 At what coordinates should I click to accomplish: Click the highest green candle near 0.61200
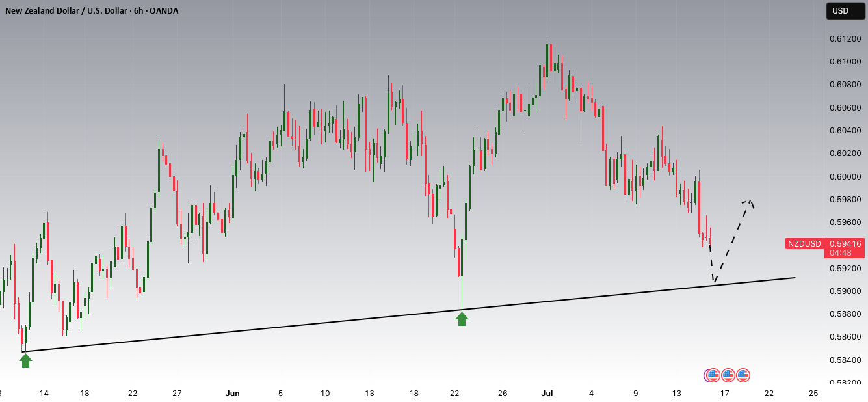click(546, 60)
